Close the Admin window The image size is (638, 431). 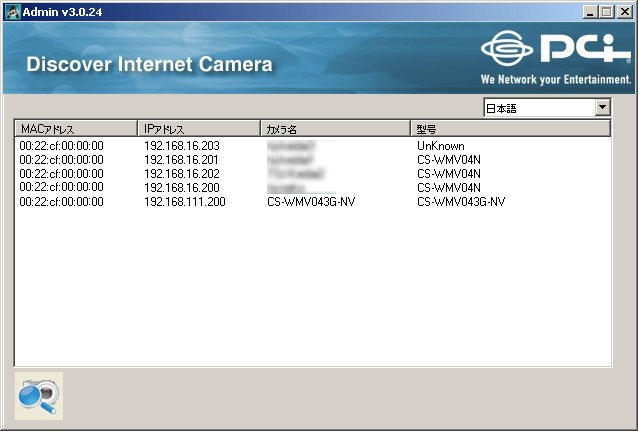pos(624,11)
